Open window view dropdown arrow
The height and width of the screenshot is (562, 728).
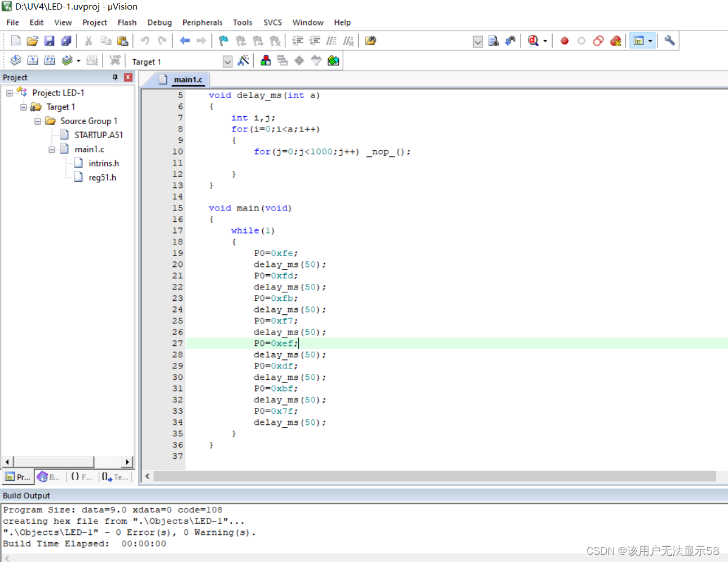pos(650,41)
